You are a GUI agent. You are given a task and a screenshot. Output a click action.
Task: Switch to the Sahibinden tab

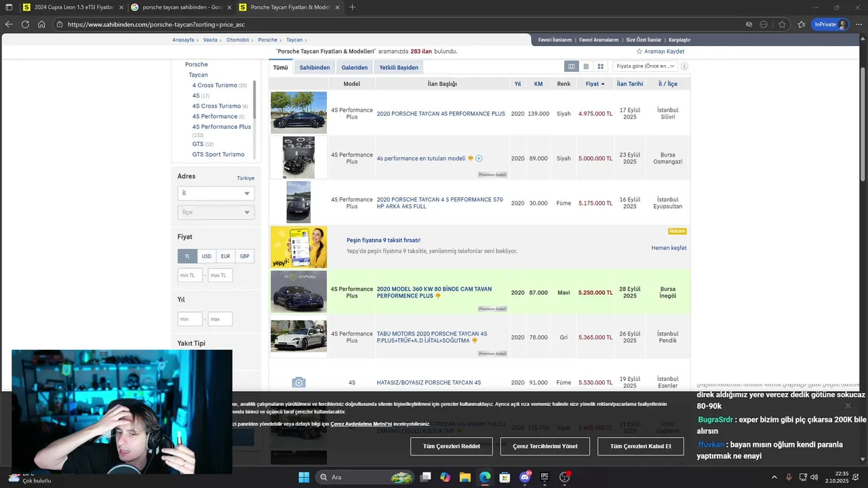[315, 68]
